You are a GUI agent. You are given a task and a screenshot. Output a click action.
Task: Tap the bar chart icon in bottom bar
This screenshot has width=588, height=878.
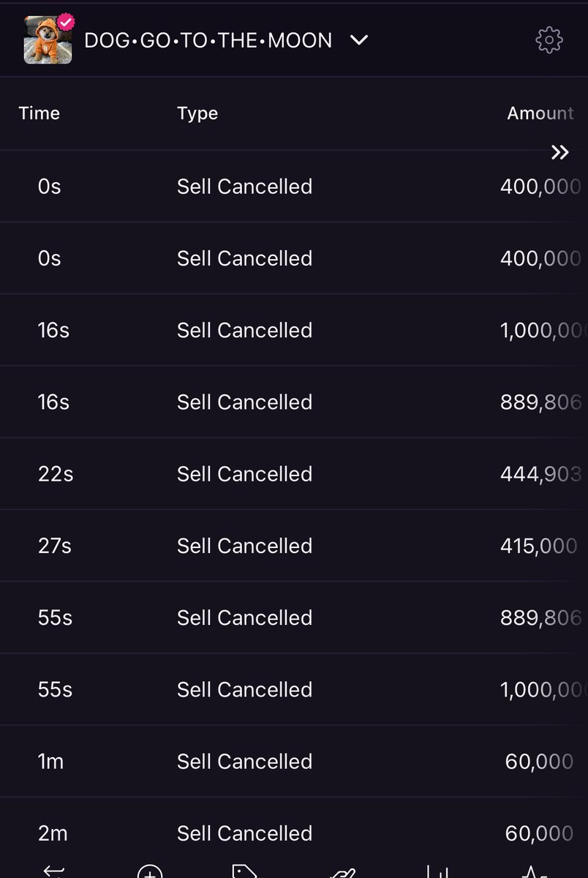(438, 871)
